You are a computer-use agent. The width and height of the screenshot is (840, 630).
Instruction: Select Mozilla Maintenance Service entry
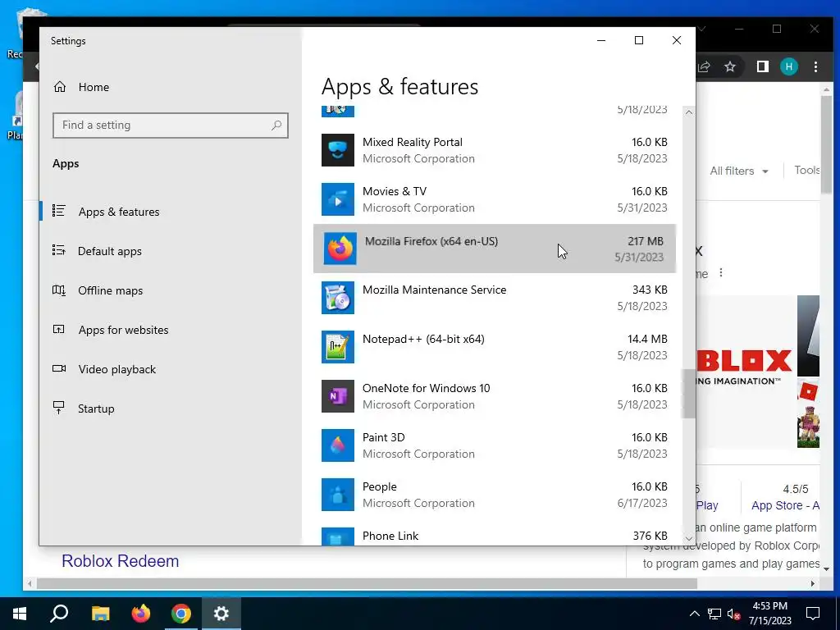pyautogui.click(x=495, y=298)
